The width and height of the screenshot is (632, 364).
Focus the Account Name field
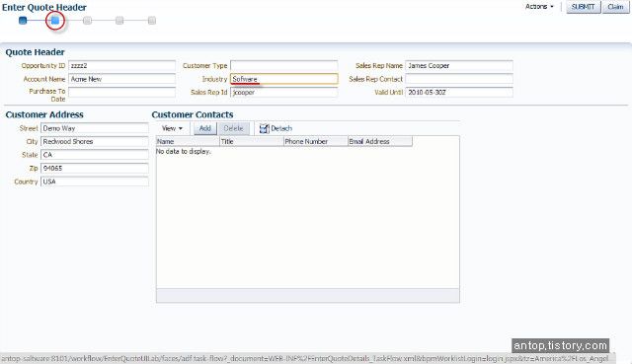click(122, 79)
